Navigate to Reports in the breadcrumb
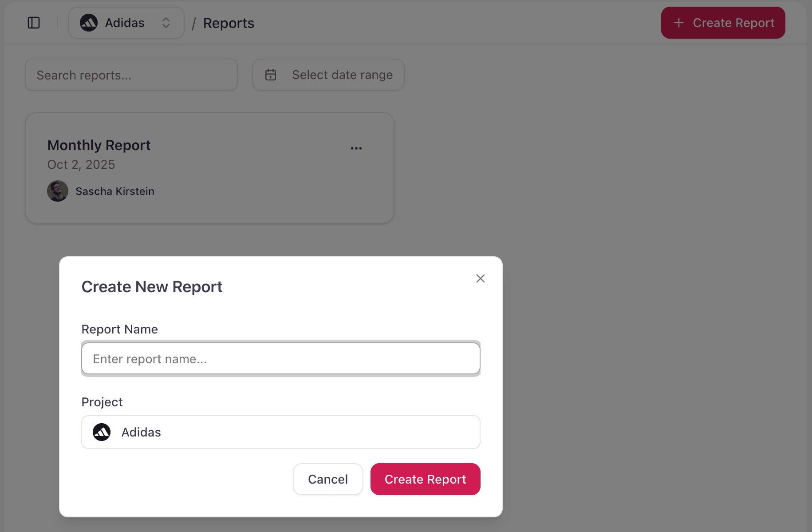Screen dimensions: 812x532 pyautogui.click(x=229, y=23)
